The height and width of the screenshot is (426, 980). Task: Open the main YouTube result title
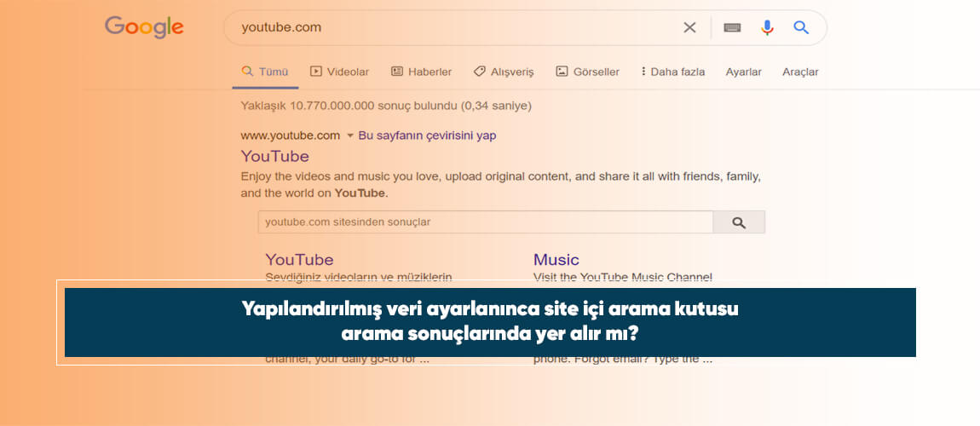[x=274, y=156]
